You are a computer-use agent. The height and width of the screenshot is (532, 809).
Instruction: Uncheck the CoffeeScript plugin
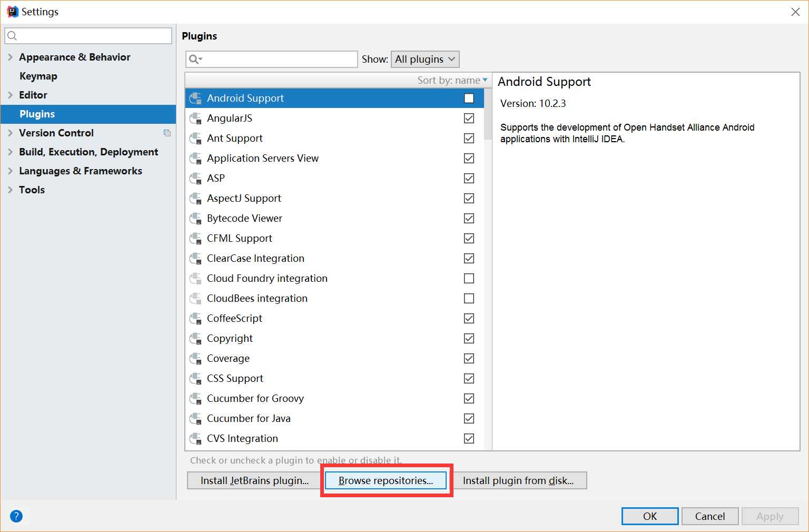pos(469,319)
